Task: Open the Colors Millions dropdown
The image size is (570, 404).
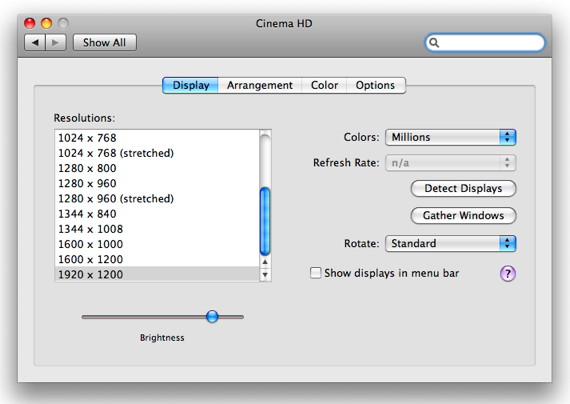Action: pyautogui.click(x=450, y=137)
